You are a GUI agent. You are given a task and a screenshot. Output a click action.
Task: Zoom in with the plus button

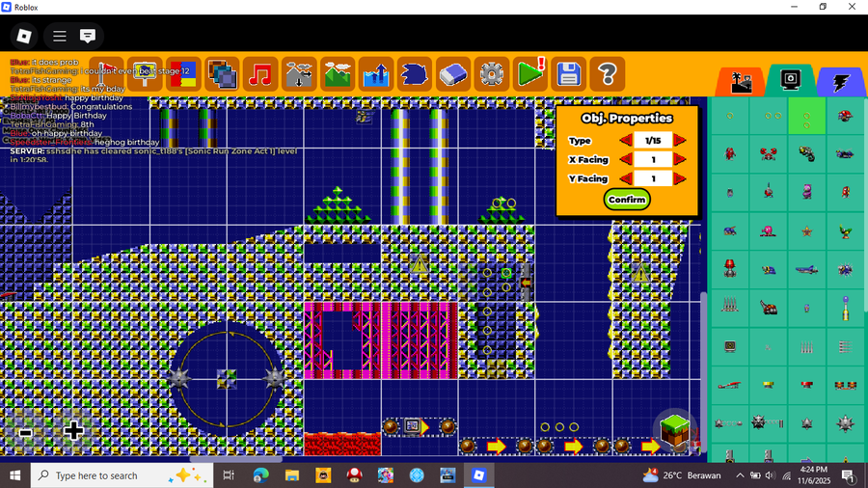[x=73, y=430]
